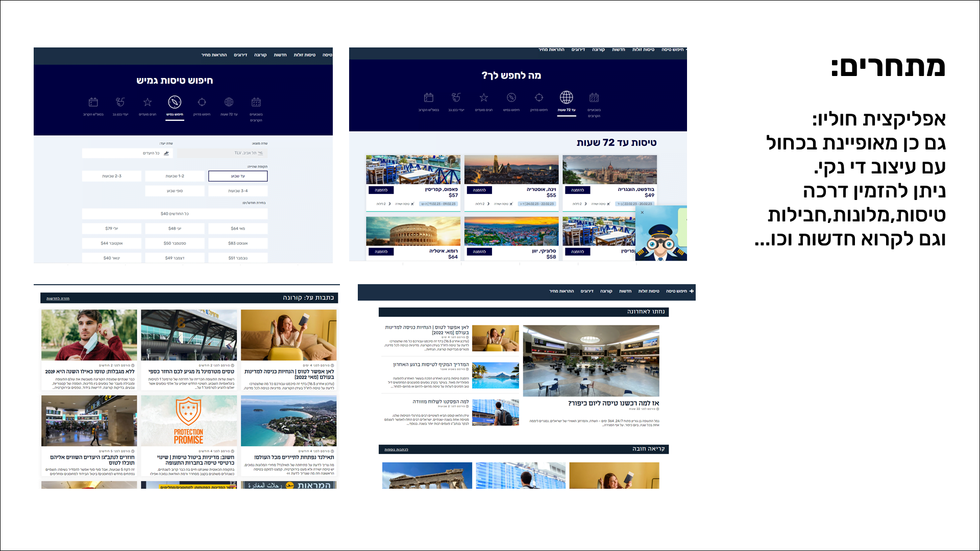The width and height of the screenshot is (980, 551).
Task: Click the לכתבות נוספות link
Action: (396, 449)
